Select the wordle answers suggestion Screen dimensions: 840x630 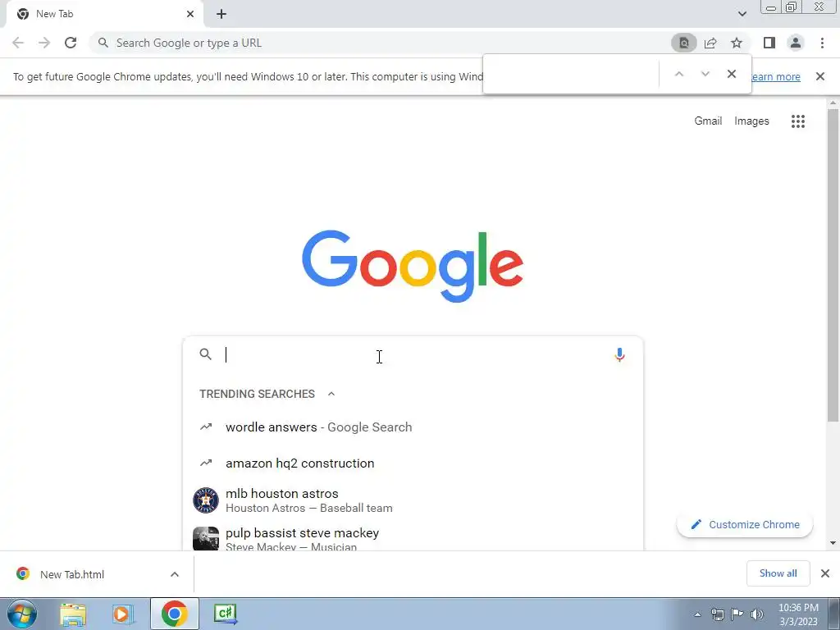[413, 427]
